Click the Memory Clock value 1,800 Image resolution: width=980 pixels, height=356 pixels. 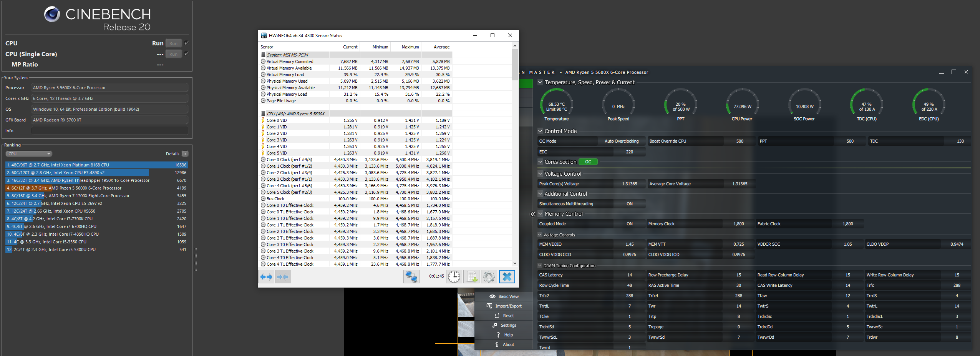pos(739,224)
